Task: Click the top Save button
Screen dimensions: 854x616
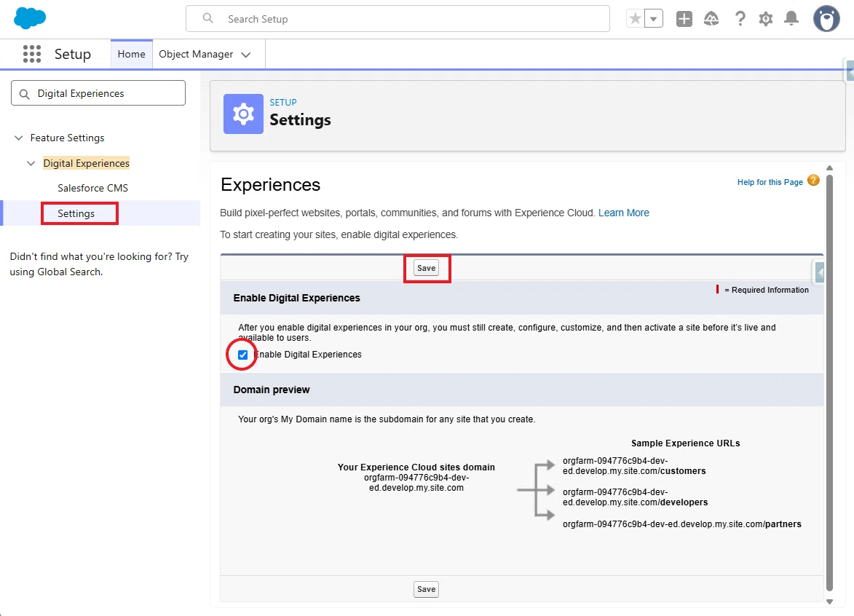Action: click(x=427, y=268)
